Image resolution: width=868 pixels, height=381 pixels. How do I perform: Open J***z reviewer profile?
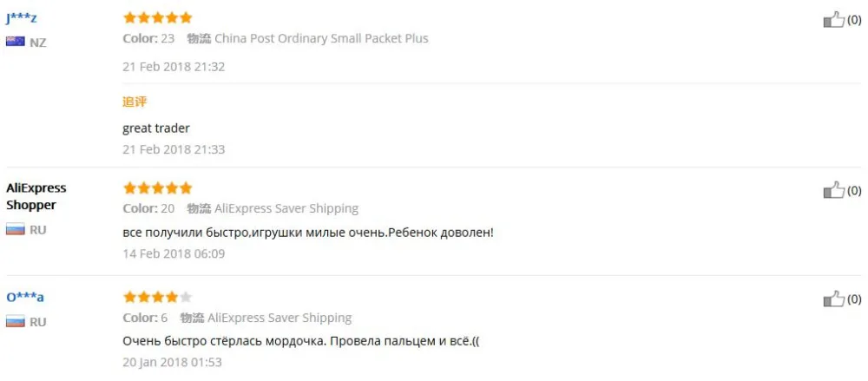(22, 19)
